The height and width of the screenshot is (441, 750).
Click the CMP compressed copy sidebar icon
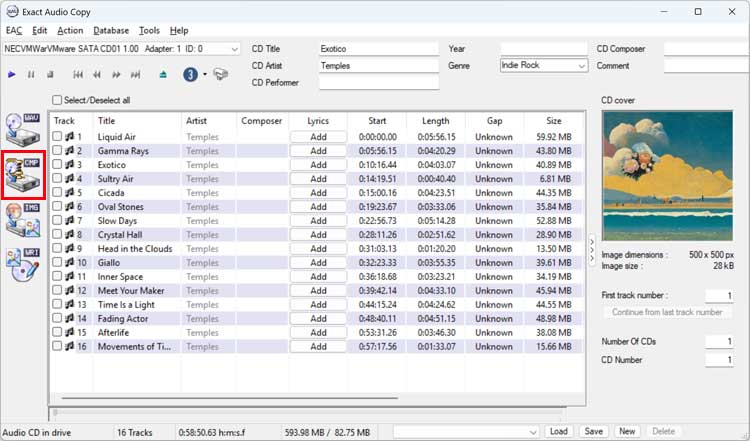(23, 175)
